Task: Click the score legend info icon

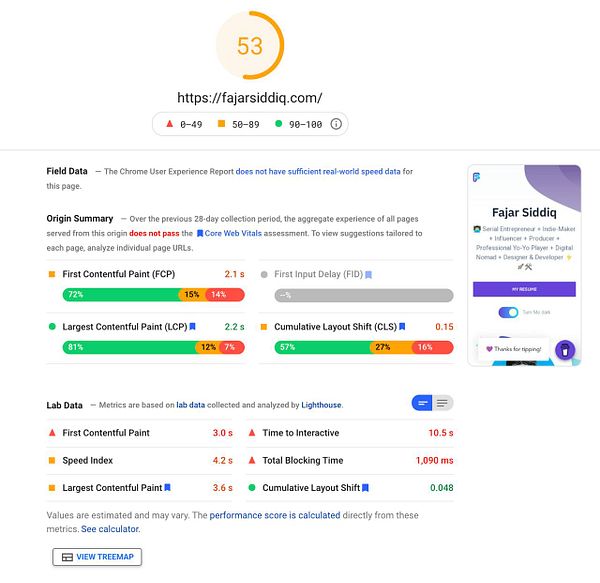Action: tap(336, 124)
